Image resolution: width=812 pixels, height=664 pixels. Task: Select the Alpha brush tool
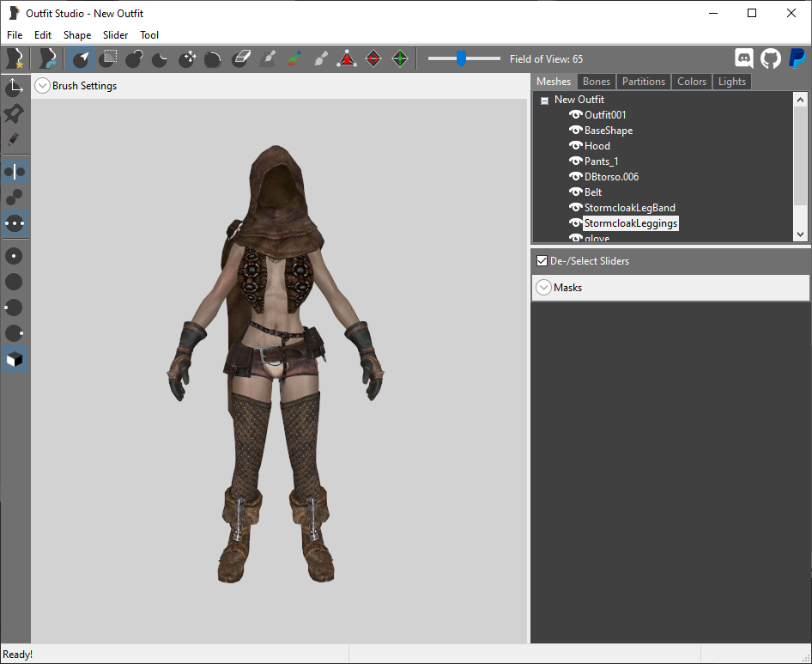[x=320, y=58]
